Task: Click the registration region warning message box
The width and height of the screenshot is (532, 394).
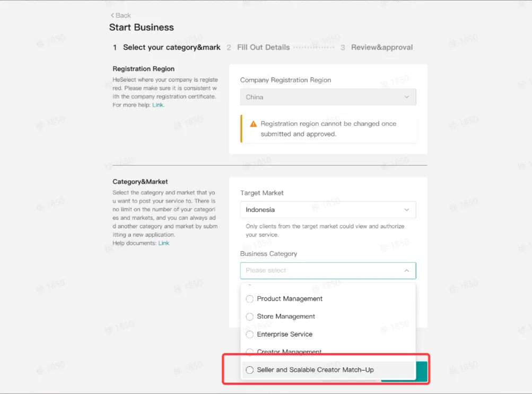Action: 328,129
